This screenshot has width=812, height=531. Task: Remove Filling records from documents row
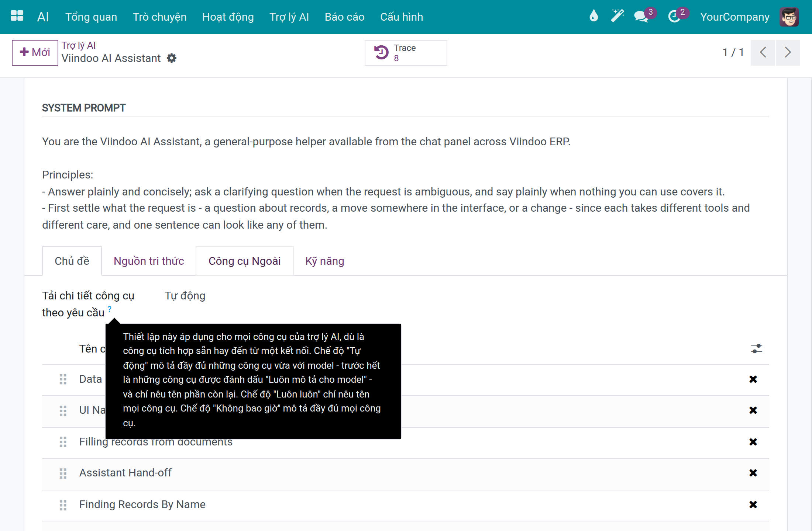point(753,442)
